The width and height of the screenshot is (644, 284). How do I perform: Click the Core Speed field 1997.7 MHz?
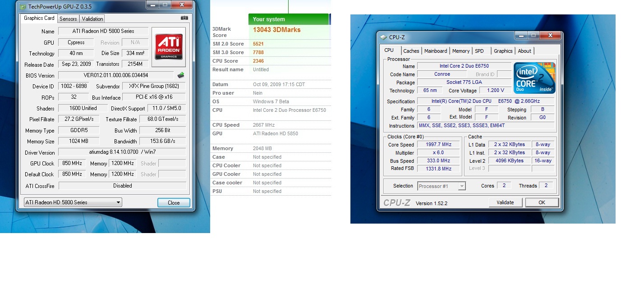tap(438, 144)
